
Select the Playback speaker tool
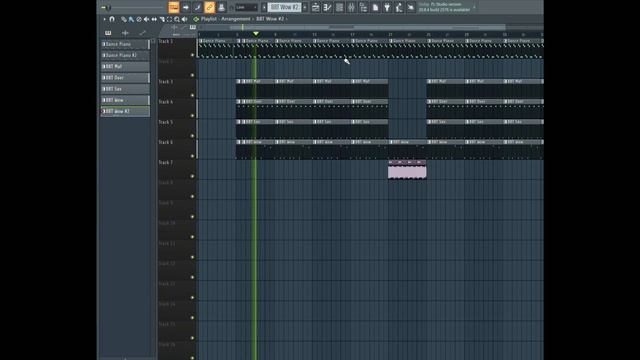184,19
